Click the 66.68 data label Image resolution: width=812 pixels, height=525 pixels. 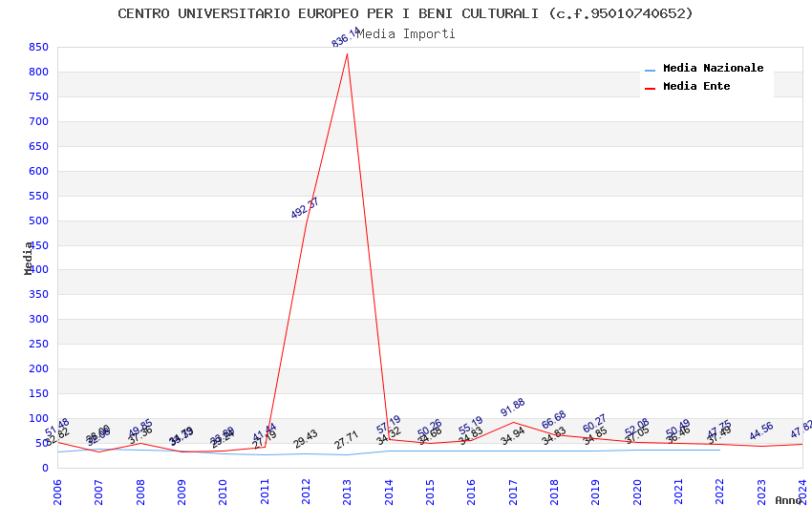click(x=554, y=420)
